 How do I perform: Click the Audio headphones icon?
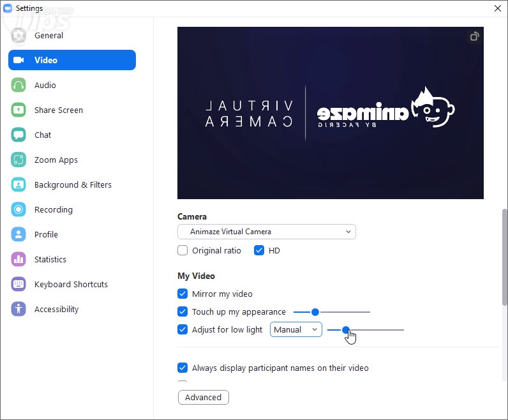(19, 85)
